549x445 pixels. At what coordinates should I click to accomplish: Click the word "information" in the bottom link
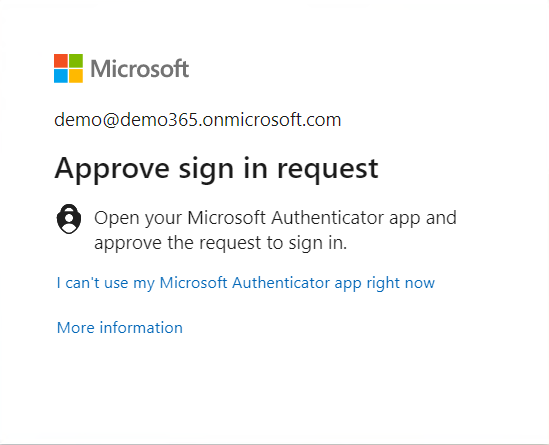pyautogui.click(x=141, y=328)
